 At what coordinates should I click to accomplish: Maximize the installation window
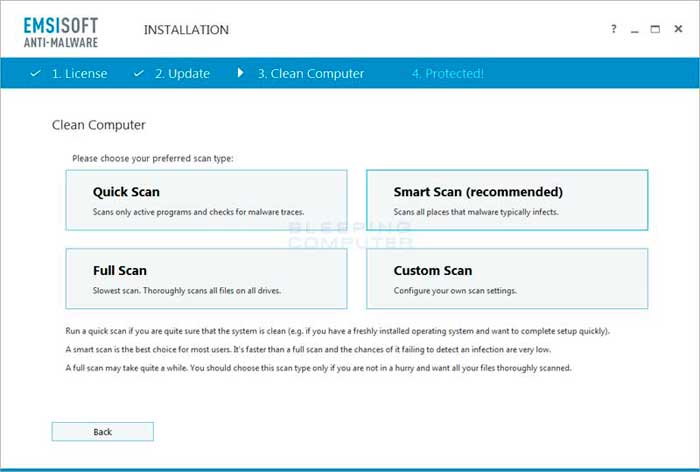coord(655,29)
